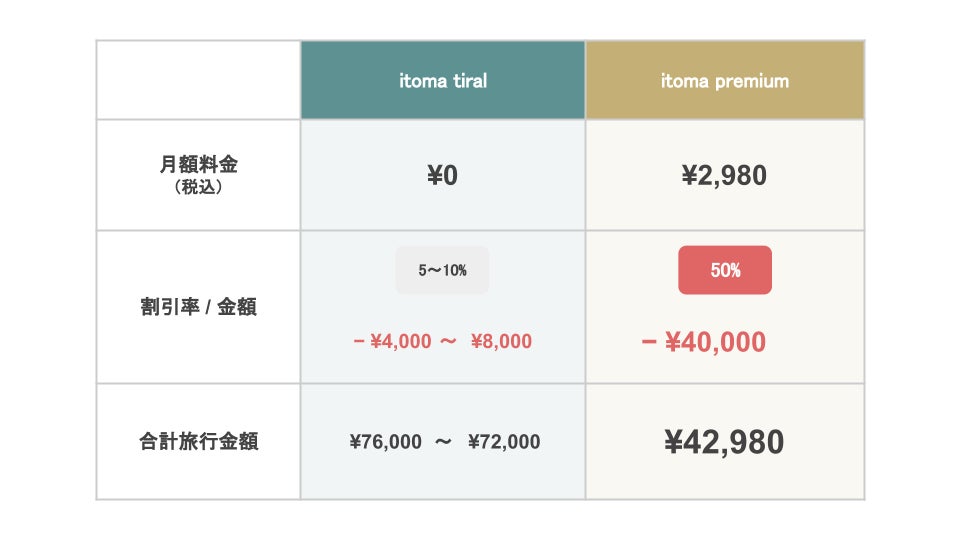Click the ¥2,980 monthly fee
The width and height of the screenshot is (960, 540).
click(x=724, y=176)
